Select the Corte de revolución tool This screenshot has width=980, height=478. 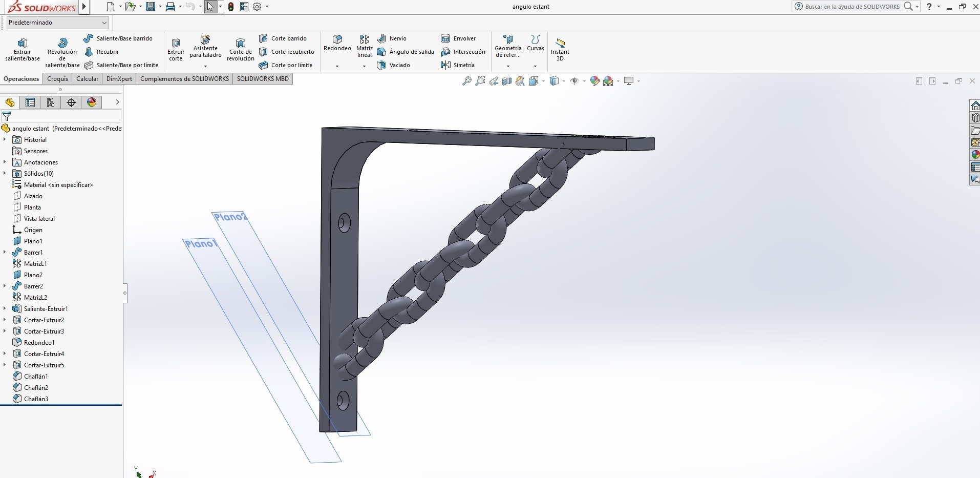point(240,49)
